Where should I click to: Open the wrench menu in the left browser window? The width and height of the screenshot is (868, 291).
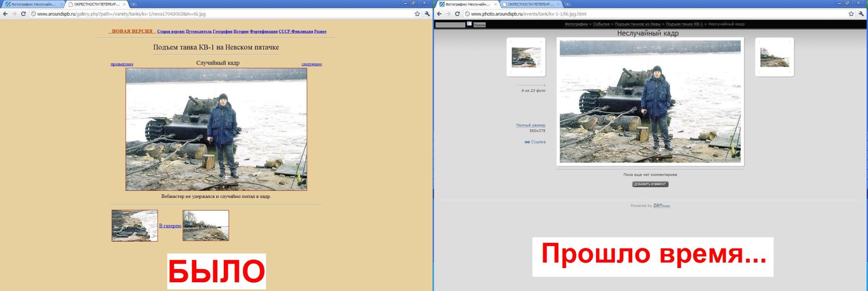(x=427, y=14)
